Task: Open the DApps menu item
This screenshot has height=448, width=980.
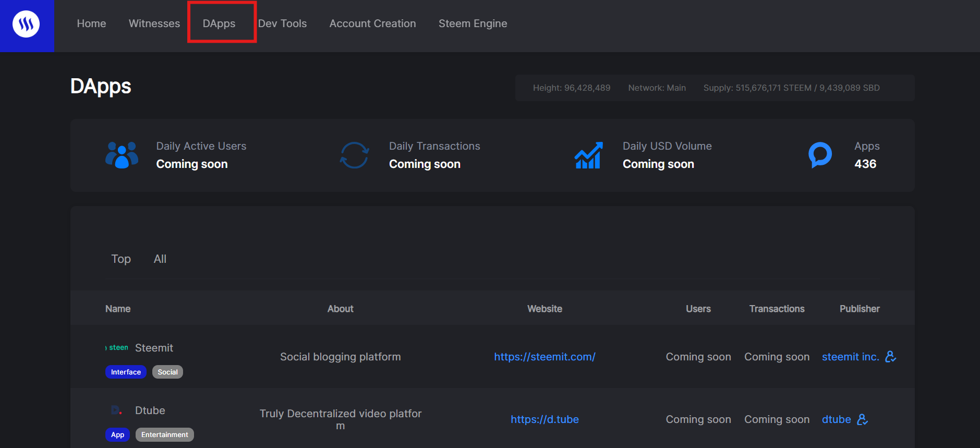Action: pos(219,23)
